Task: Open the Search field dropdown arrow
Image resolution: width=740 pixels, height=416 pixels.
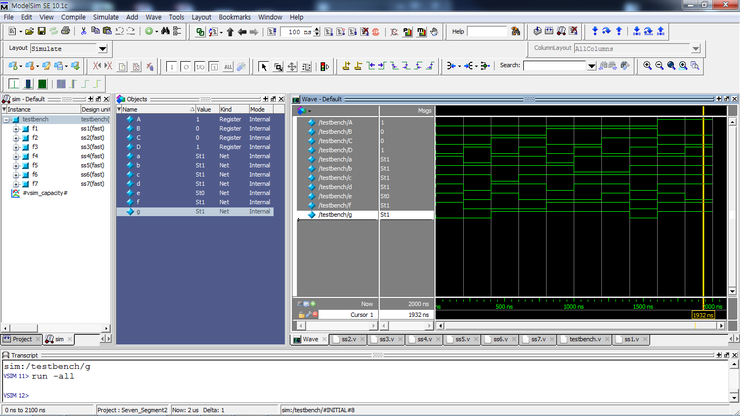Action: click(x=592, y=66)
